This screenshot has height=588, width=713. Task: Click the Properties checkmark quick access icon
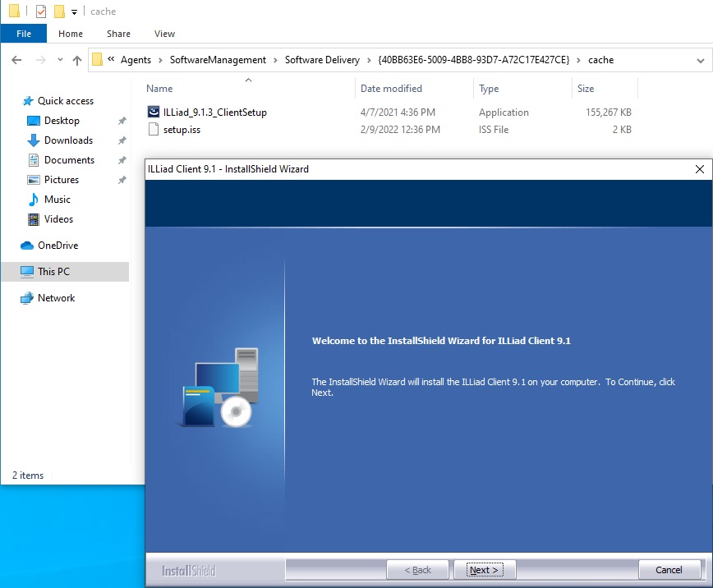click(x=41, y=11)
